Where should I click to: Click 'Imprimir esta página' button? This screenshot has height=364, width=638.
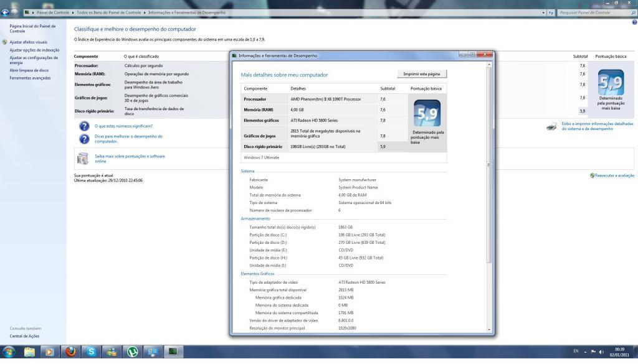point(422,74)
